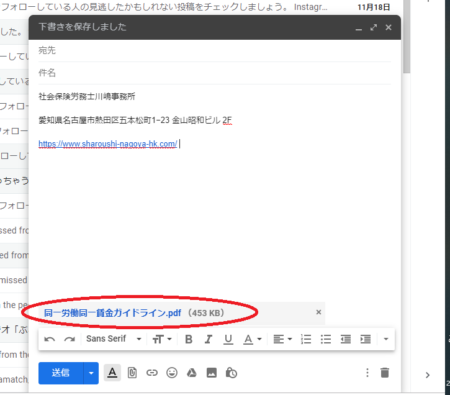Insert a photo into the message
The height and width of the screenshot is (395, 450).
[212, 373]
